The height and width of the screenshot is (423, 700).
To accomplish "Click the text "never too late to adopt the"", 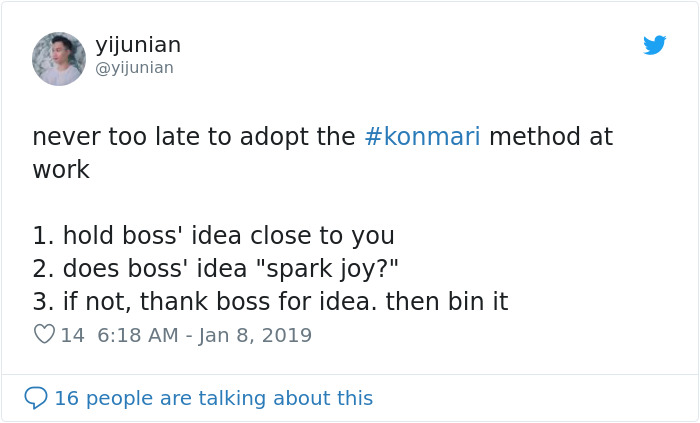I will pyautogui.click(x=194, y=137).
